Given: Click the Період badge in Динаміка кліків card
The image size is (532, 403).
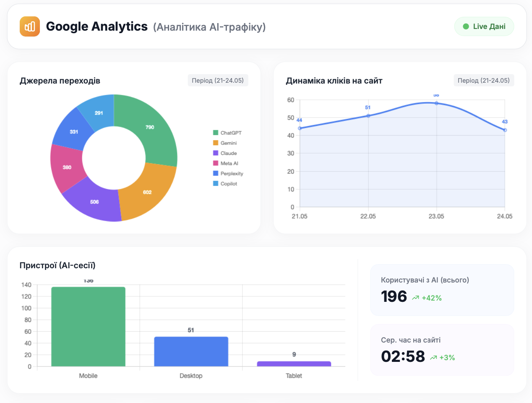Looking at the screenshot, I should point(484,80).
